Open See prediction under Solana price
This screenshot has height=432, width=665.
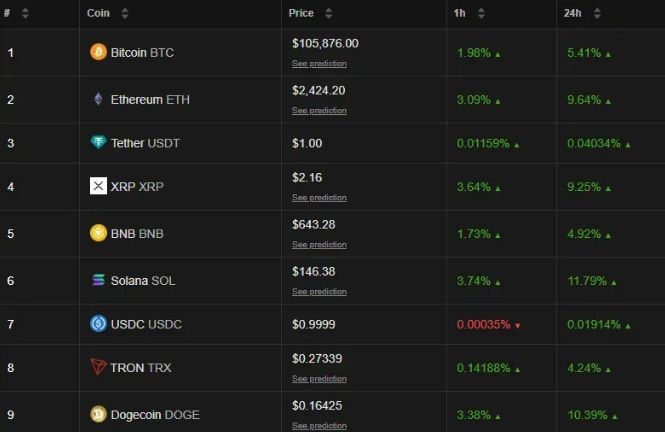[319, 292]
